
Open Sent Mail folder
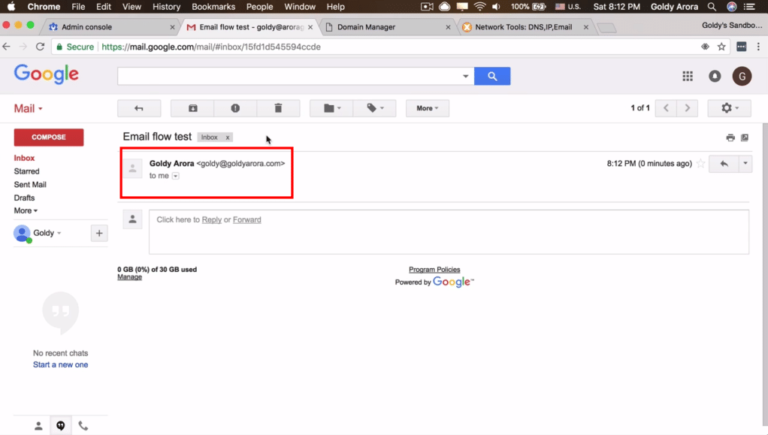30,185
